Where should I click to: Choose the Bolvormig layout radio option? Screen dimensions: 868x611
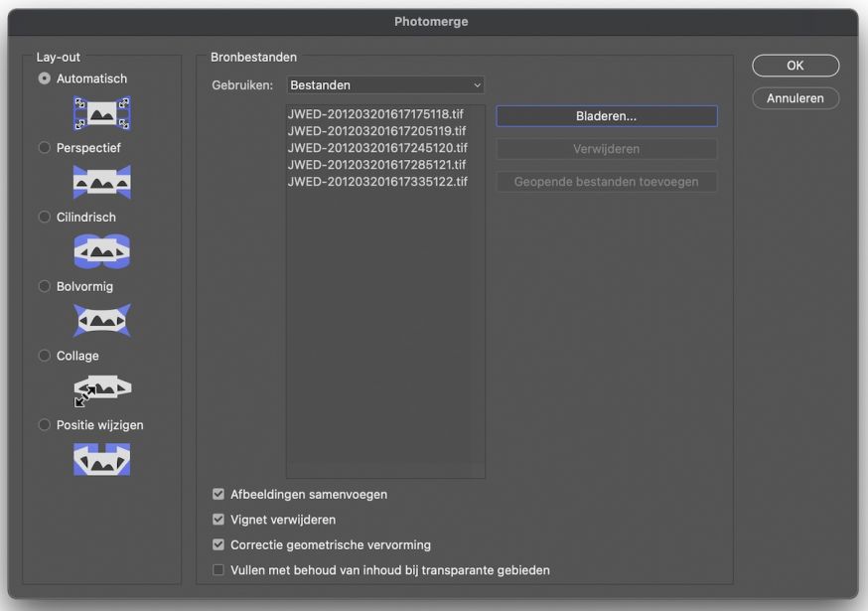pyautogui.click(x=45, y=286)
